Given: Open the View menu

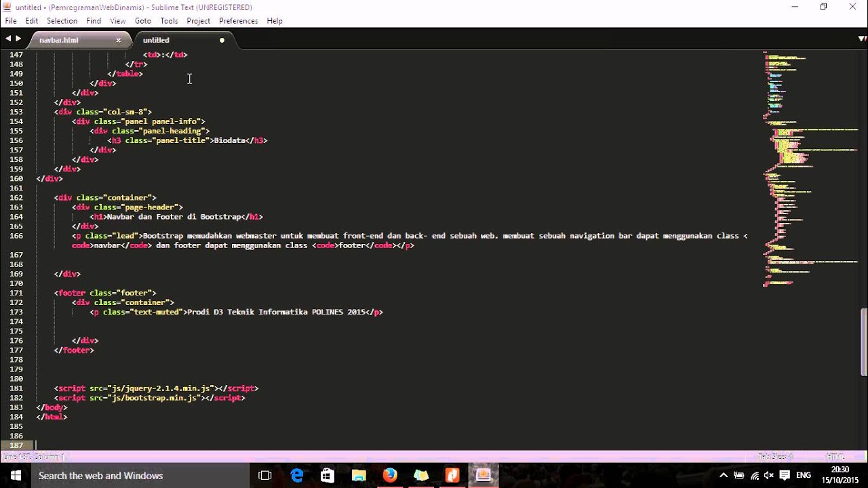Looking at the screenshot, I should (x=118, y=21).
